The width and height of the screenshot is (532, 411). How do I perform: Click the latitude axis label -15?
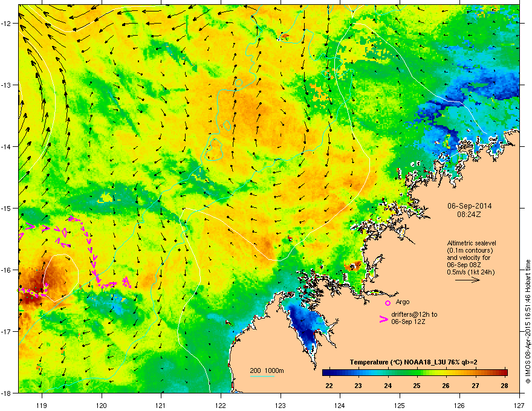[x=7, y=208]
